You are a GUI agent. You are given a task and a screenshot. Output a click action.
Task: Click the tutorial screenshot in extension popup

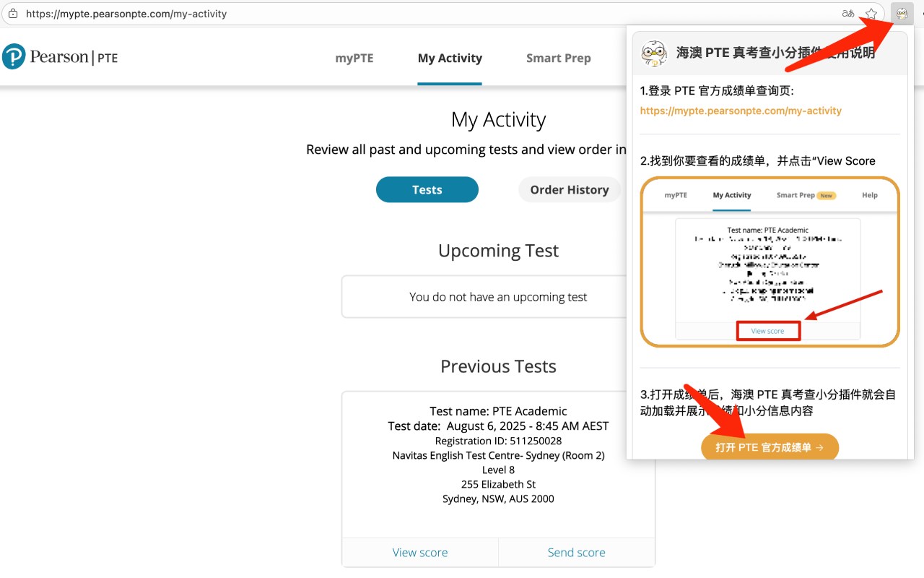(x=770, y=262)
